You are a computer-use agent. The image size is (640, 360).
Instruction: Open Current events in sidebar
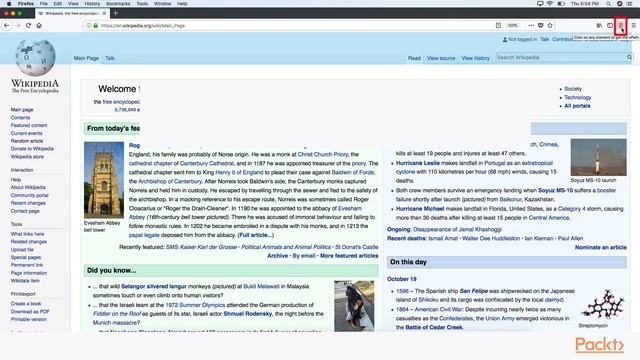(26, 133)
